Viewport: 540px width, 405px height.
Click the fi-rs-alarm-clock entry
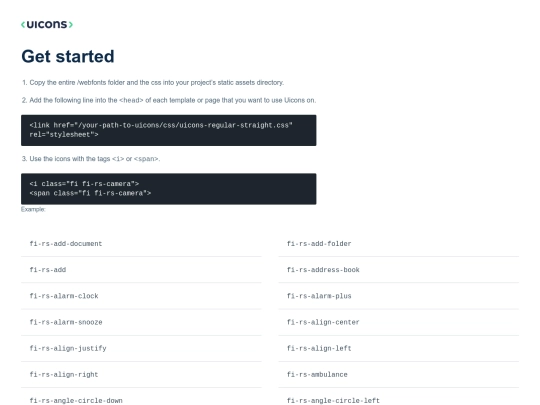pos(141,296)
